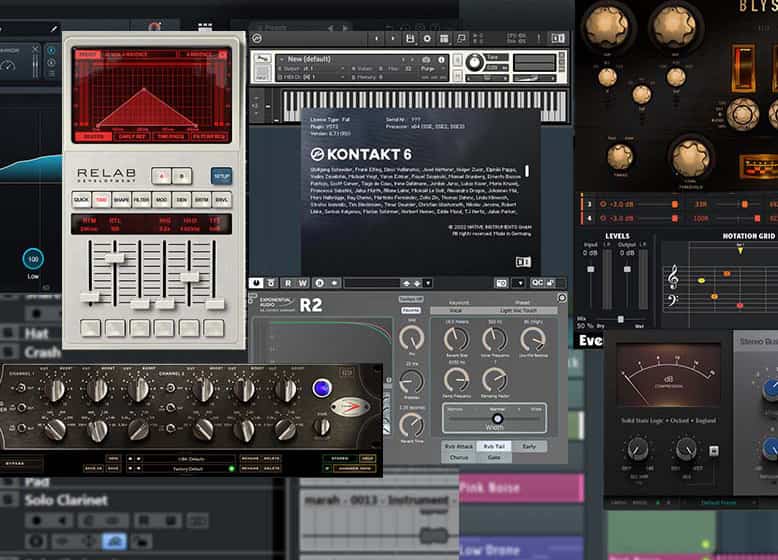Click the Low 100 knob in left plugin
Image resolution: width=778 pixels, height=560 pixels.
[x=33, y=259]
